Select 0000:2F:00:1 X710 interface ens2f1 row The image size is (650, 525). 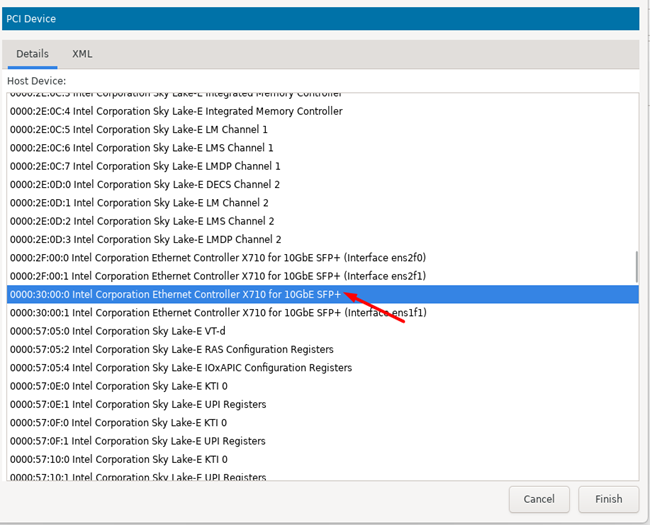pos(323,276)
